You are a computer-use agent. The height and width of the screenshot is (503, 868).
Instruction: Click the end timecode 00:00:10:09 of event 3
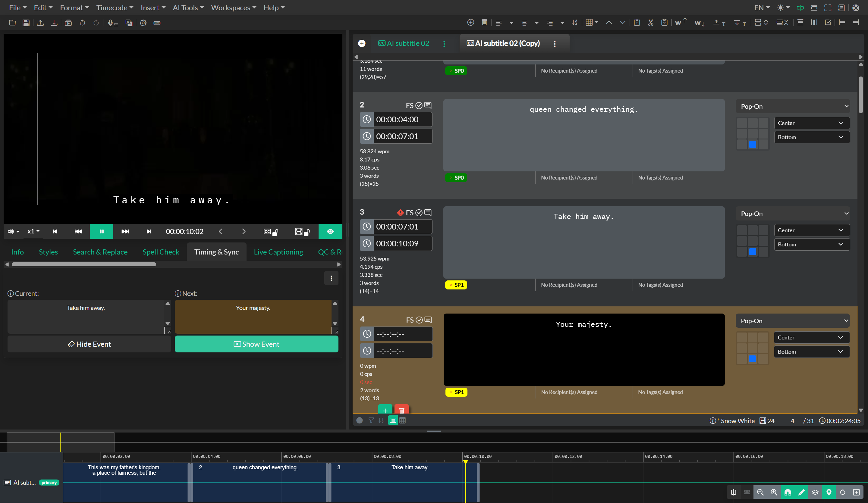[402, 243]
